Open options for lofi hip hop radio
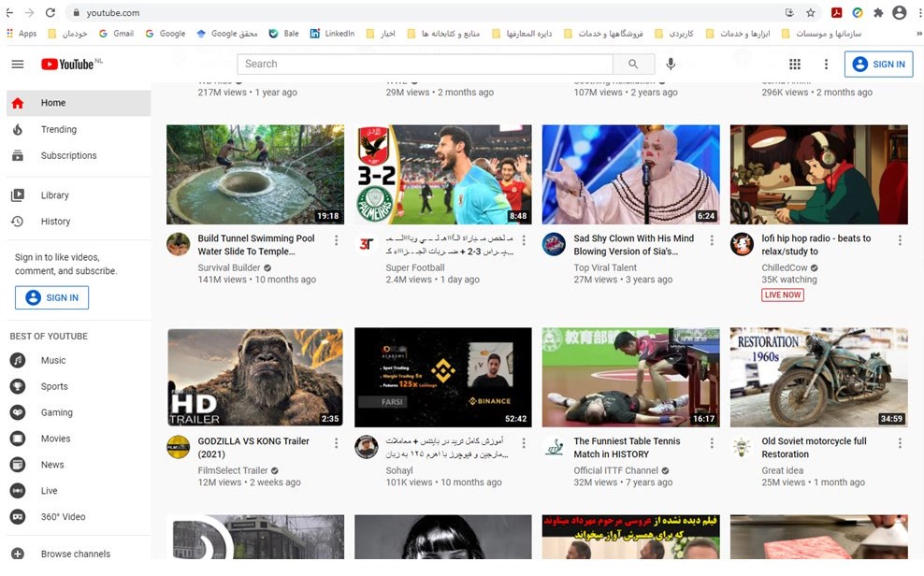Screen dimensions: 924x576 900,240
